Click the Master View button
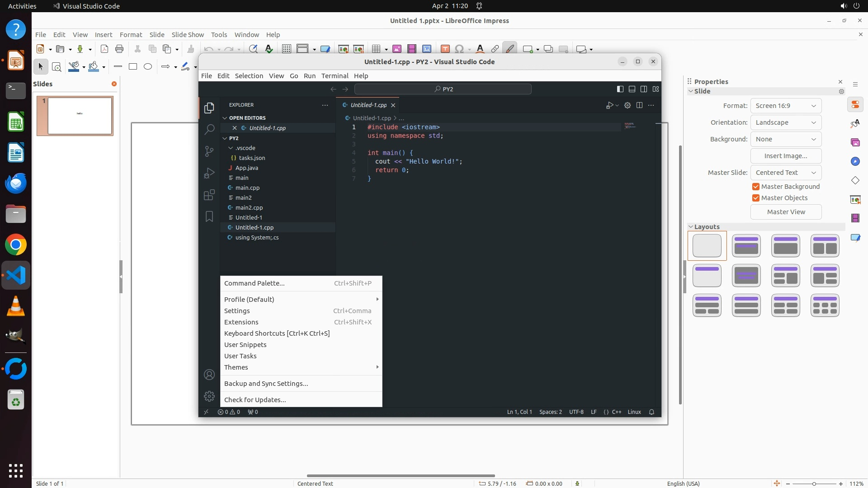The height and width of the screenshot is (488, 868). tap(786, 212)
